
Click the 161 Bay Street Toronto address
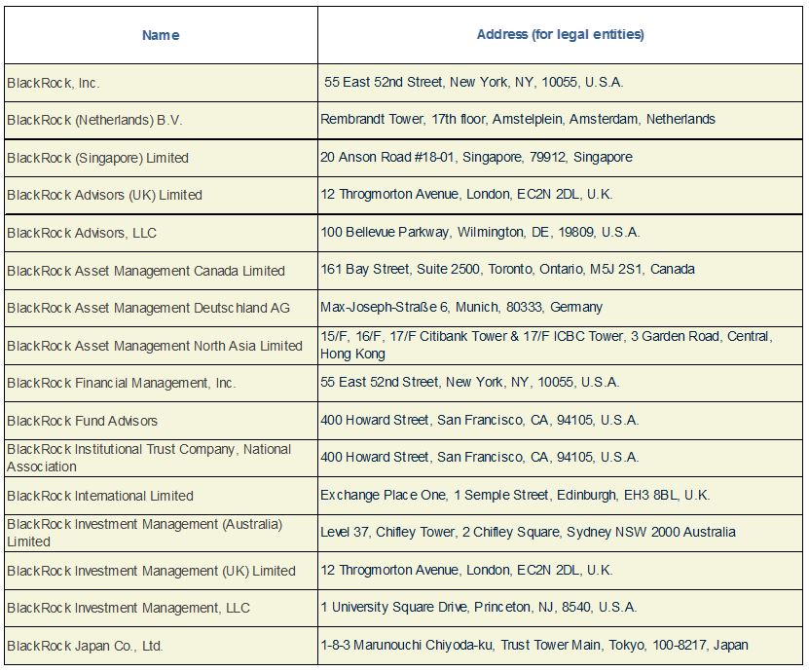pos(507,270)
